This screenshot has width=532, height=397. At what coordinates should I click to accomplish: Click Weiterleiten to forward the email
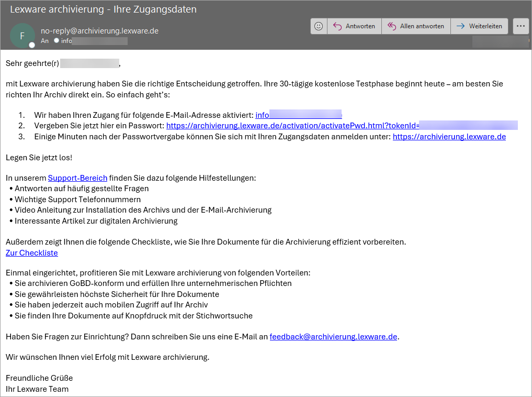tap(479, 26)
